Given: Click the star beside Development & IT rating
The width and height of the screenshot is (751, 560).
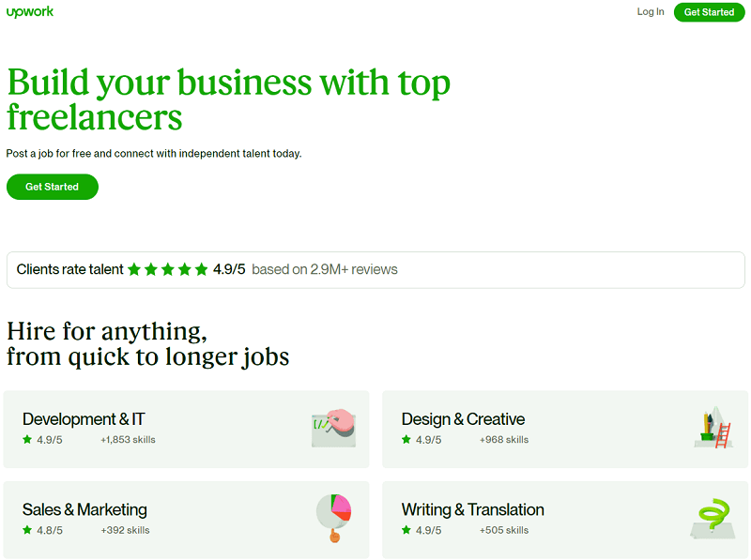Looking at the screenshot, I should click(27, 439).
